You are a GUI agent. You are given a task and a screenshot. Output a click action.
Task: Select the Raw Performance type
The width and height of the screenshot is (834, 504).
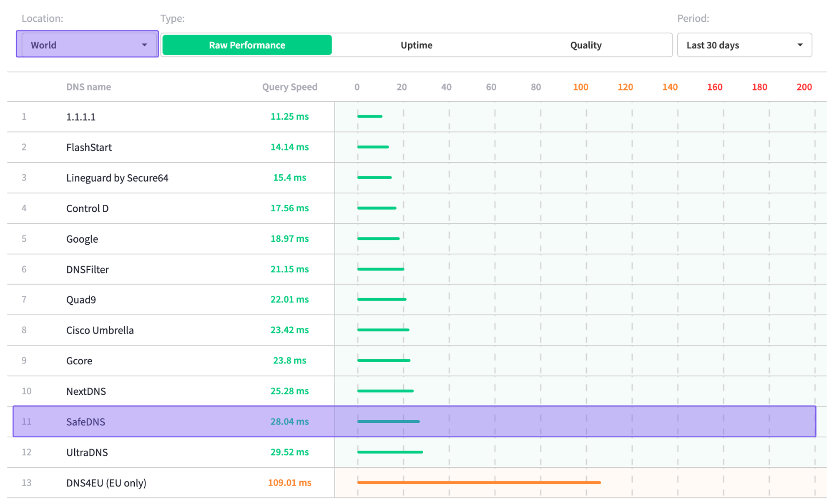click(x=247, y=45)
